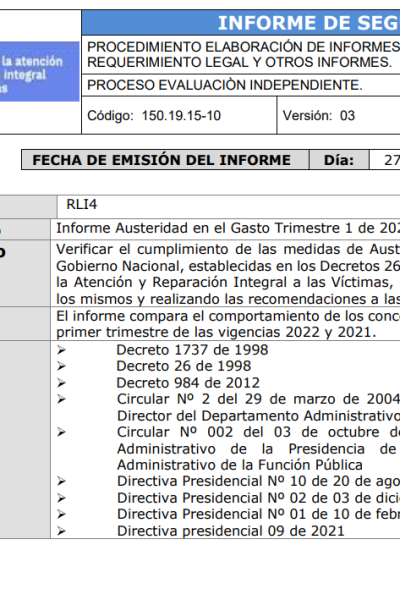Click the arrow bullet beside 'Decreto 1737 de 1998'

61,350
